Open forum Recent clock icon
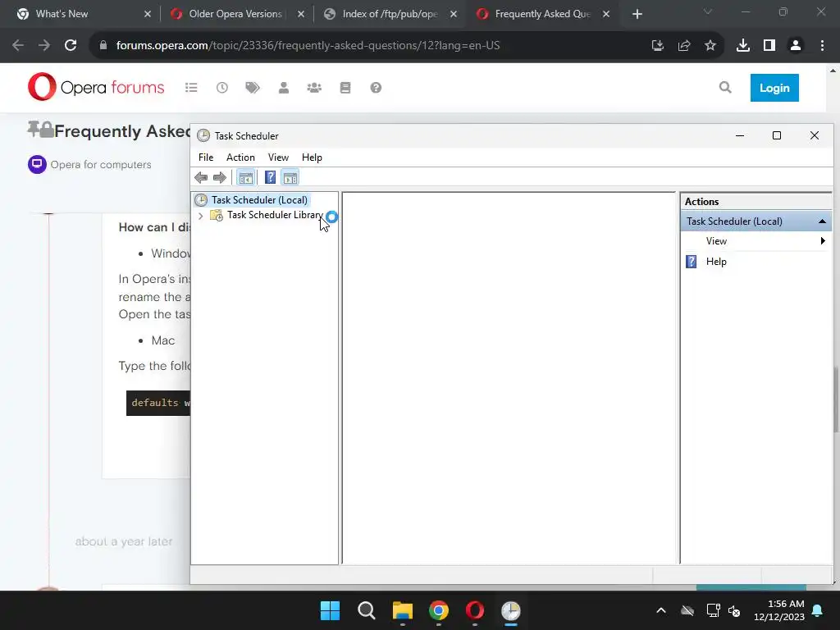The height and width of the screenshot is (630, 840). pyautogui.click(x=221, y=87)
